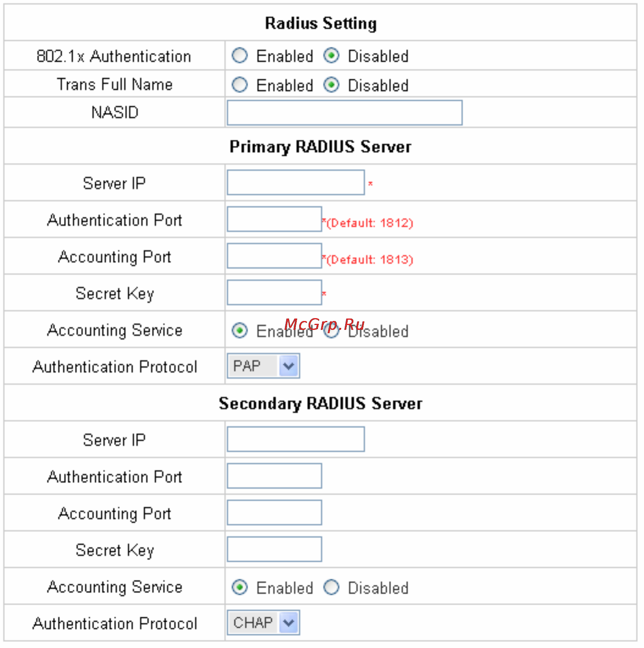The height and width of the screenshot is (648, 644).
Task: Focus the Primary Secret Key field
Action: click(x=274, y=292)
